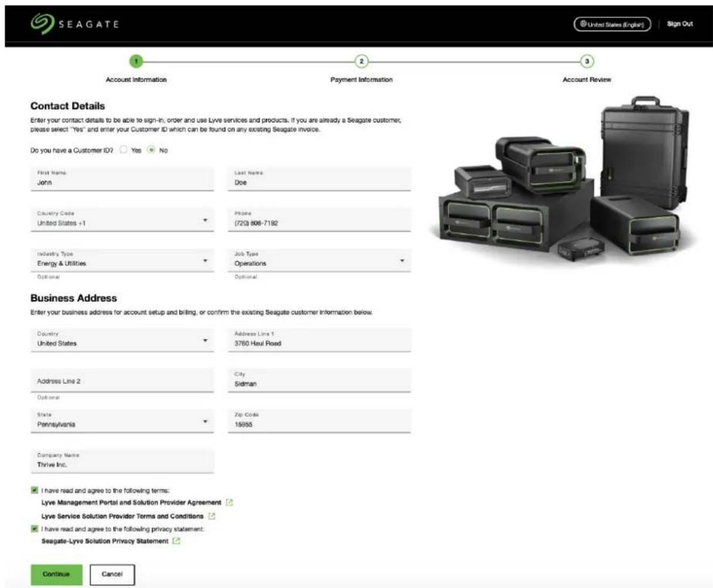
Task: Click the empty Address Line 2 field
Action: pyautogui.click(x=122, y=381)
